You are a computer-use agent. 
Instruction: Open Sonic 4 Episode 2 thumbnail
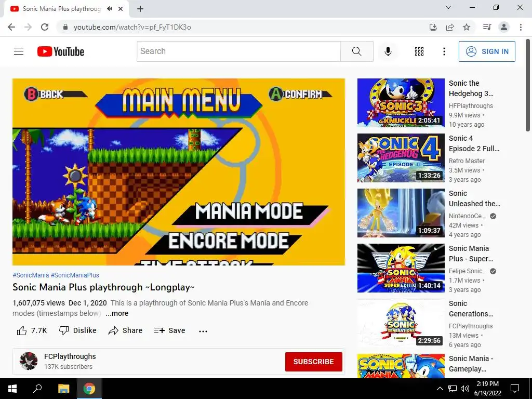click(x=401, y=158)
